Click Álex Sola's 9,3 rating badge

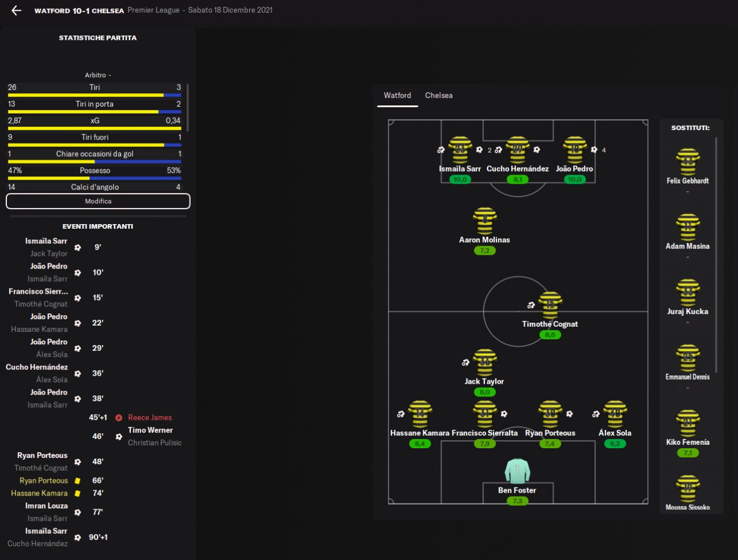point(615,444)
